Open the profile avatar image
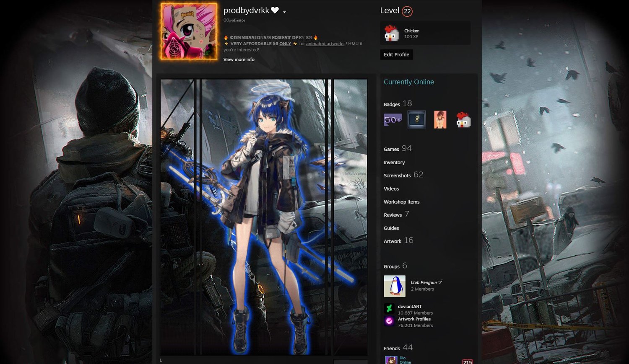 [189, 31]
